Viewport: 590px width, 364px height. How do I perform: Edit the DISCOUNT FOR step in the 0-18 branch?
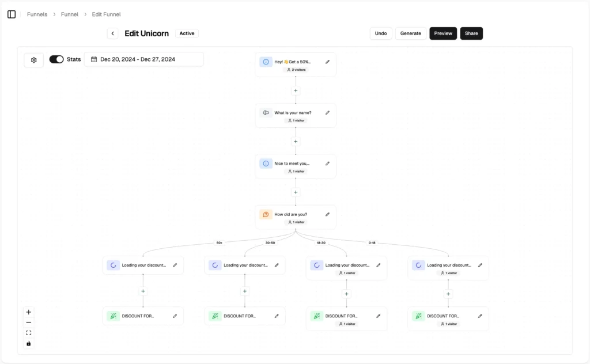pos(480,316)
